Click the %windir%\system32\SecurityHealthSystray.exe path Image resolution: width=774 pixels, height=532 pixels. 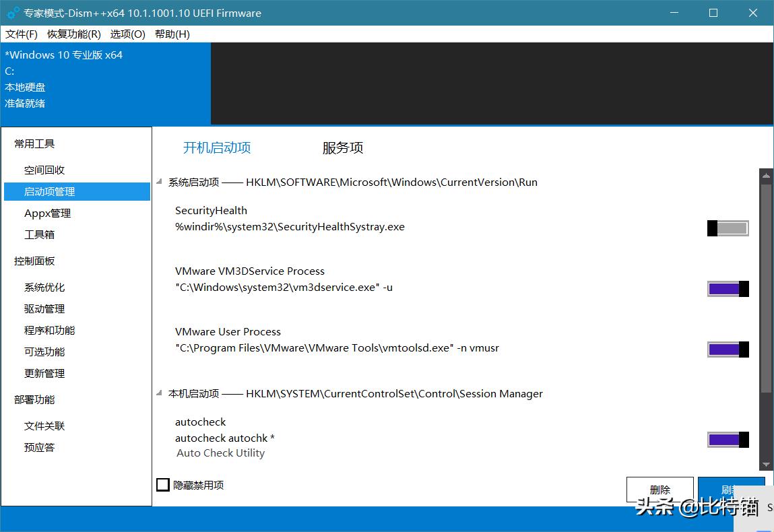point(290,227)
